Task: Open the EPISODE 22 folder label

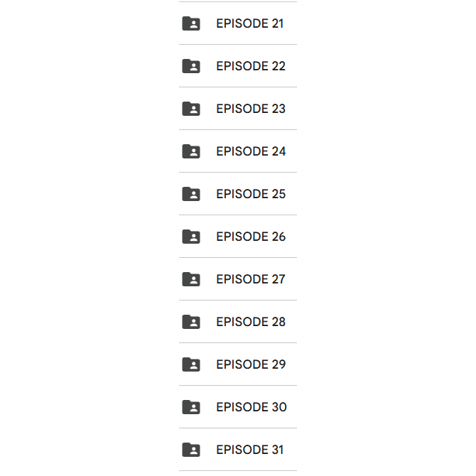Action: [x=251, y=66]
